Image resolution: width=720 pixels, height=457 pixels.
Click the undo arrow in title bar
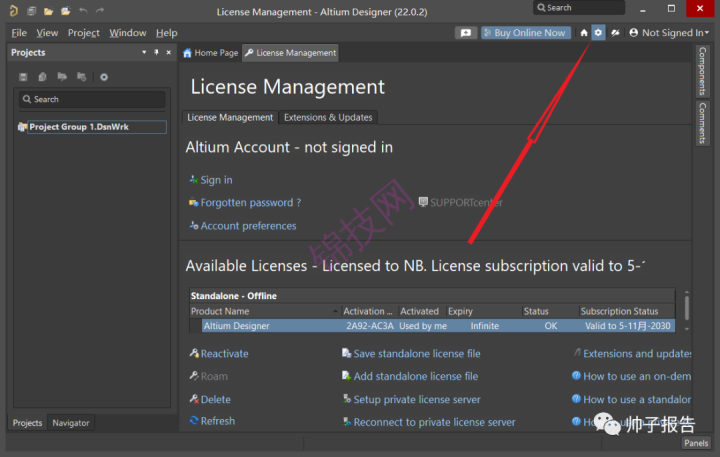pos(83,11)
